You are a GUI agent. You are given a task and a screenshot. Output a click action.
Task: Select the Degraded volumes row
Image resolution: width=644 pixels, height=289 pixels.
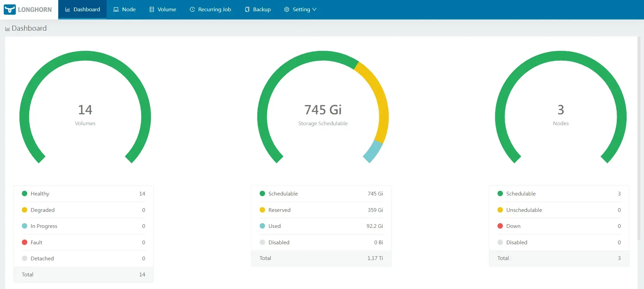(x=83, y=210)
